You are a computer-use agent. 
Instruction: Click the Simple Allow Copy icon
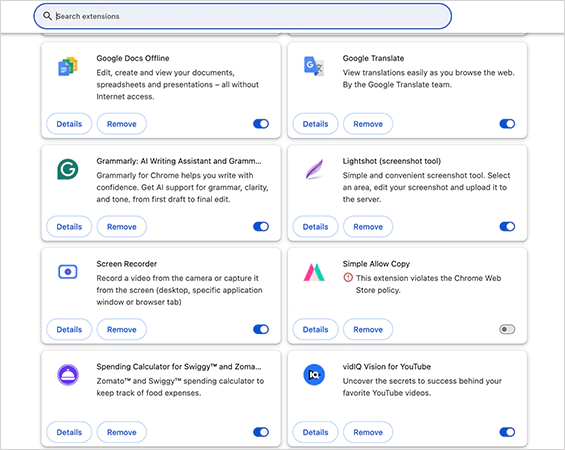[x=314, y=272]
